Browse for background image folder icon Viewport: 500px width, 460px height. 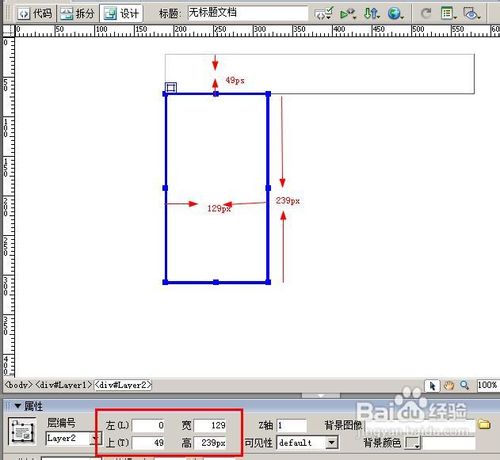[x=484, y=424]
